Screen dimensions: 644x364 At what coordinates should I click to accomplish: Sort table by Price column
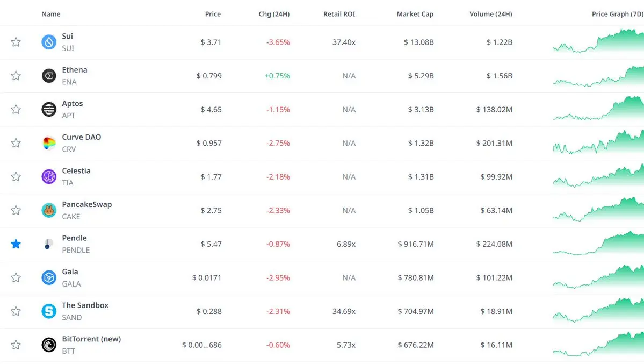tap(213, 14)
